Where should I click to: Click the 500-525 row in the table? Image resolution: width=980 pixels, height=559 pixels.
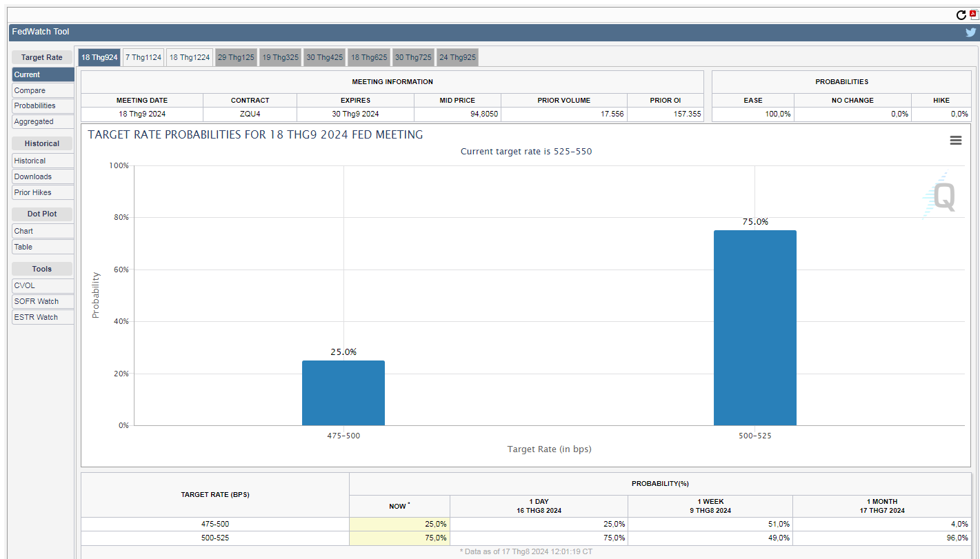526,538
